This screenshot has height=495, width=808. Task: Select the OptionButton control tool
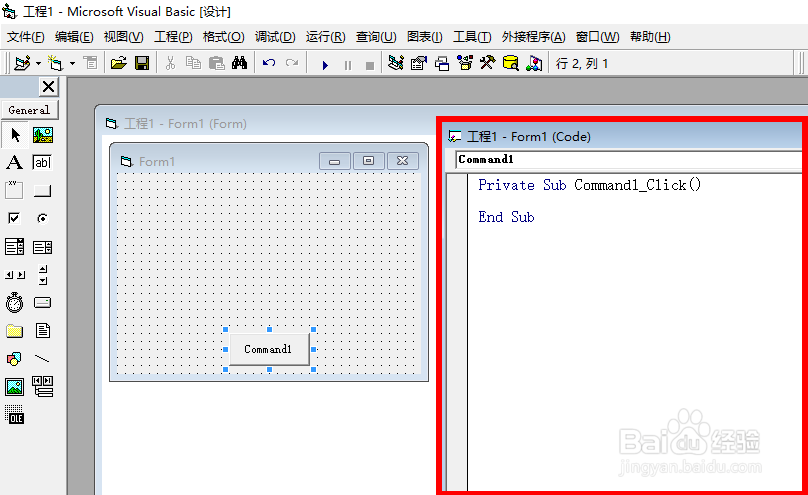42,218
